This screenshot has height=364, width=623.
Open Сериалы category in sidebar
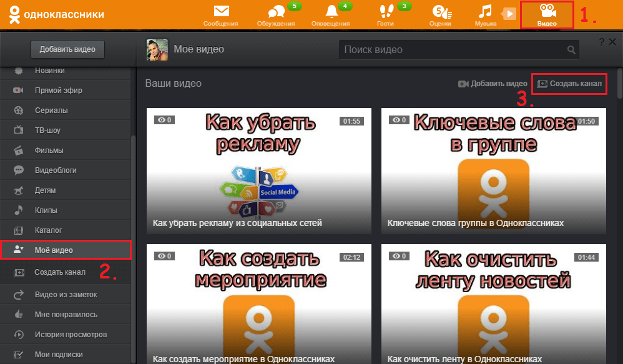pos(51,111)
